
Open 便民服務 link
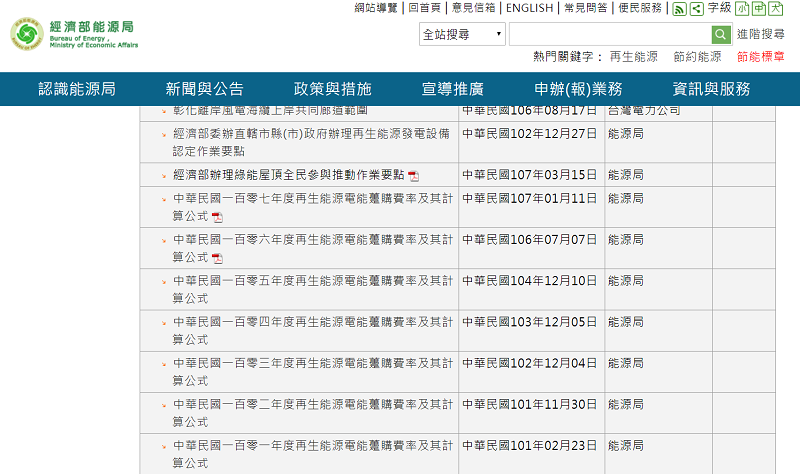pyautogui.click(x=640, y=8)
